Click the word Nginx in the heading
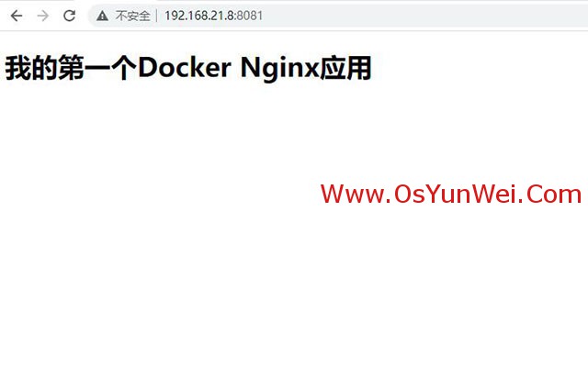Image resolution: width=588 pixels, height=368 pixels. click(279, 69)
